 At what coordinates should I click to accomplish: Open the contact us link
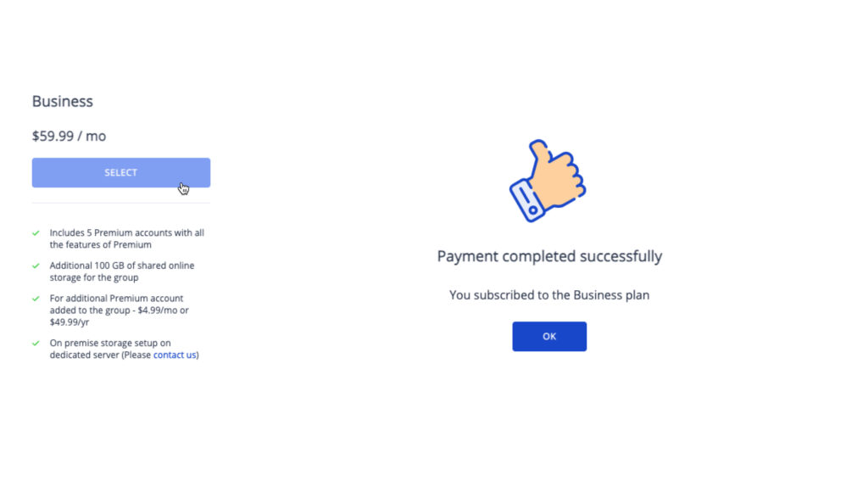point(175,355)
